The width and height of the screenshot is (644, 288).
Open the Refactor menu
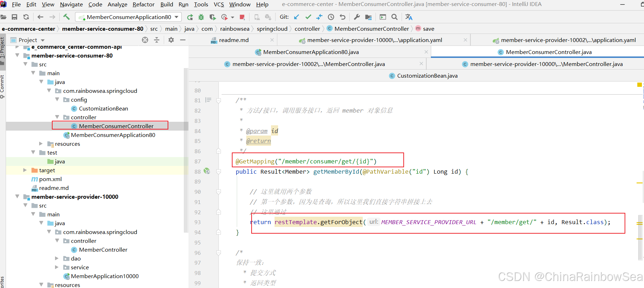pyautogui.click(x=144, y=4)
